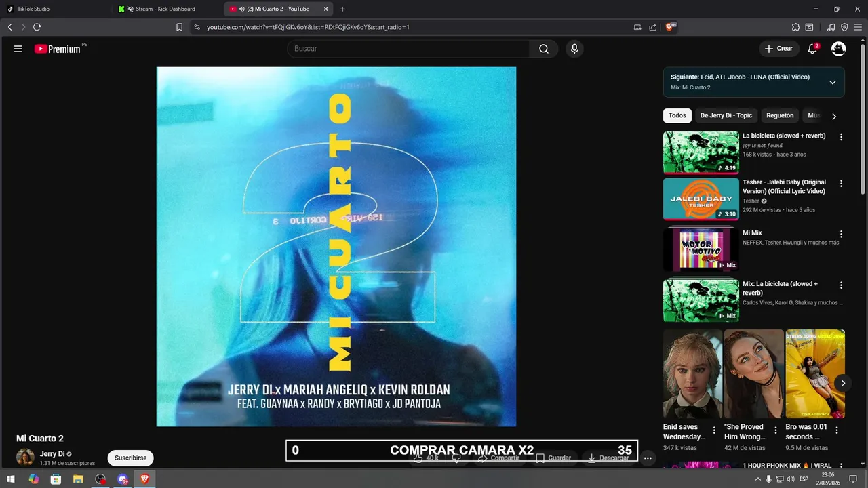Open more actions ellipsis under video
868x488 pixels.
(x=648, y=458)
